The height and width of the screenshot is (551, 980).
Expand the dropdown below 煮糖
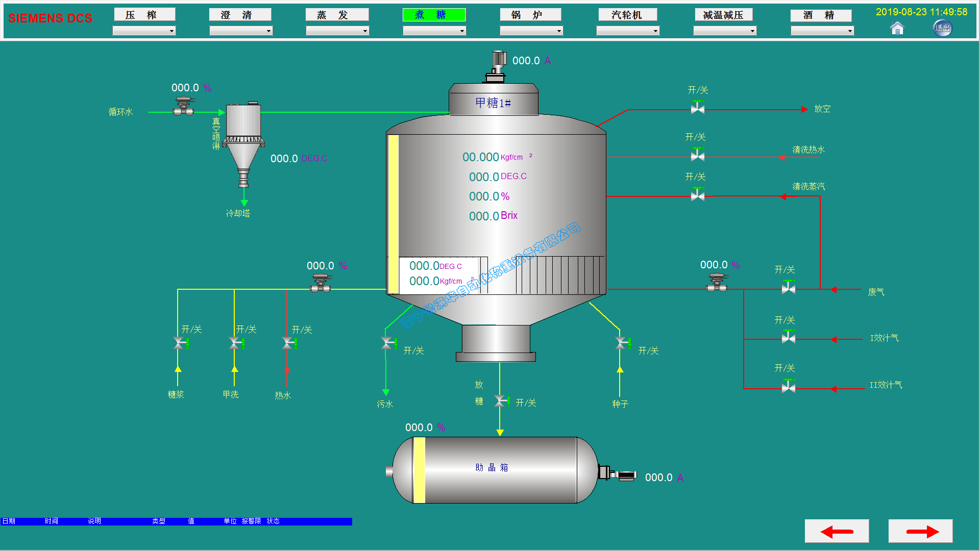point(434,31)
